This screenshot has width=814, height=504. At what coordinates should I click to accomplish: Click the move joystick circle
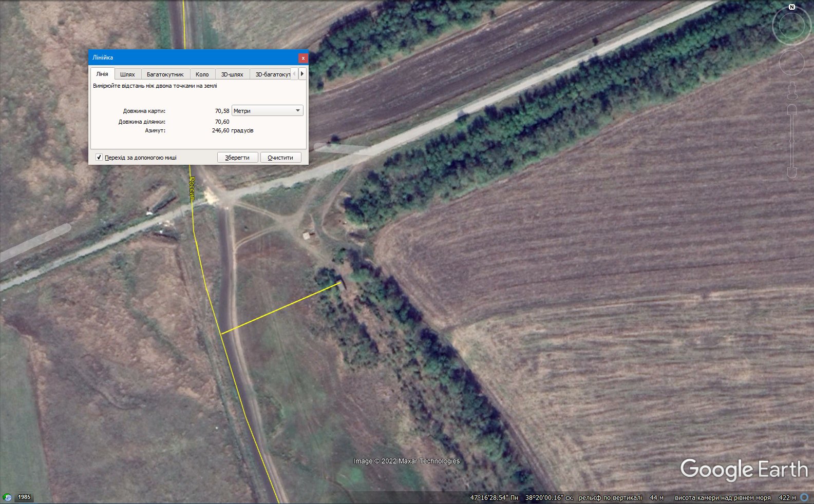[791, 63]
